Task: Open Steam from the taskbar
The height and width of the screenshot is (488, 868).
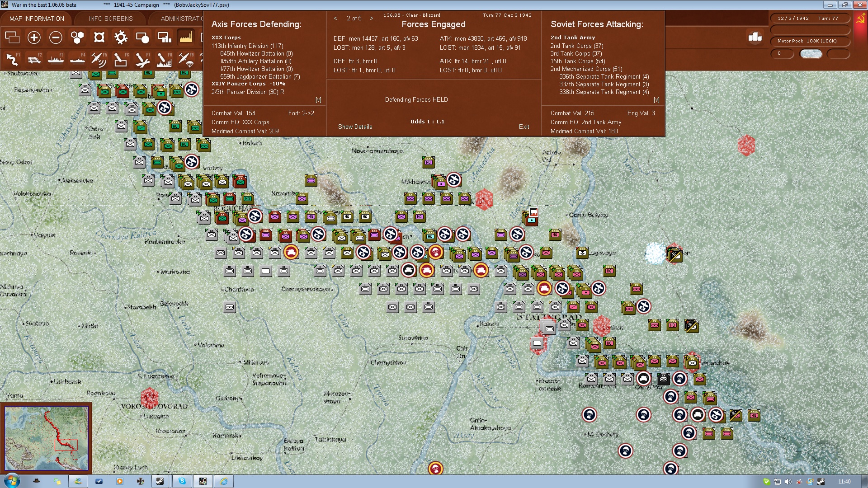Action: [160, 481]
